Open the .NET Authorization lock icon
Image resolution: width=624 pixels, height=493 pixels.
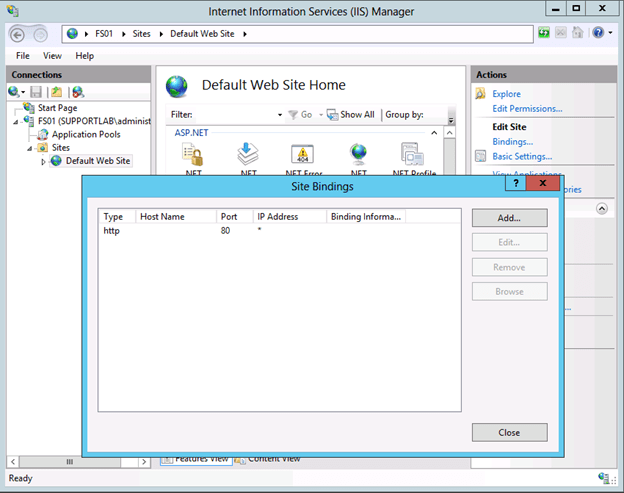point(193,154)
